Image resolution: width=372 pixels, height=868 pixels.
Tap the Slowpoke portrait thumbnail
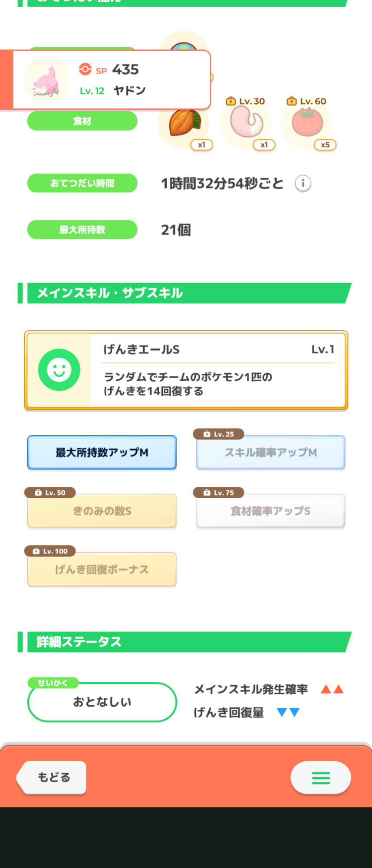click(46, 80)
